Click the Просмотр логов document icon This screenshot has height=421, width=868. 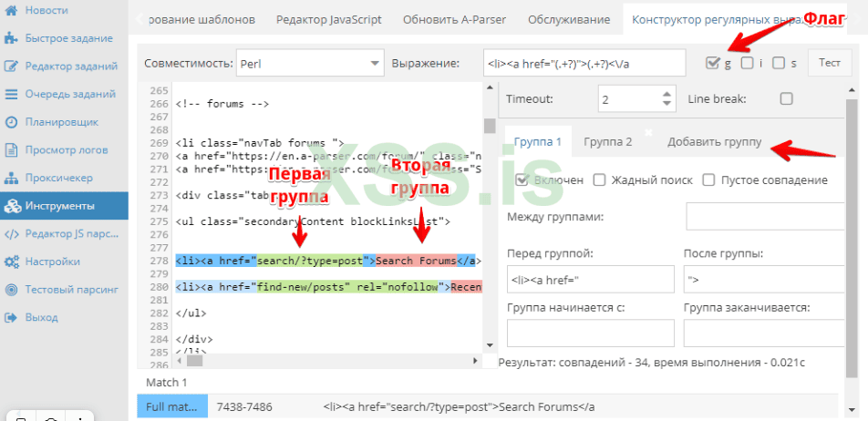(x=11, y=150)
